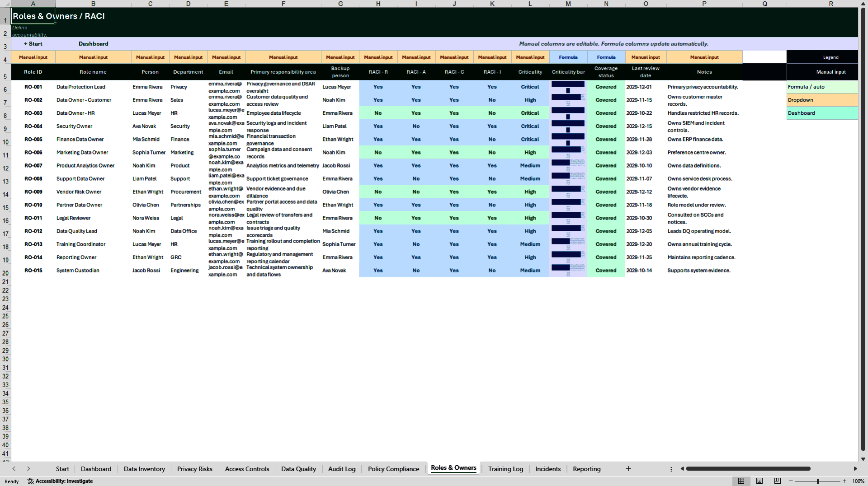Follow the Dashboard link in row 3
This screenshot has width=868, height=486.
[94, 44]
